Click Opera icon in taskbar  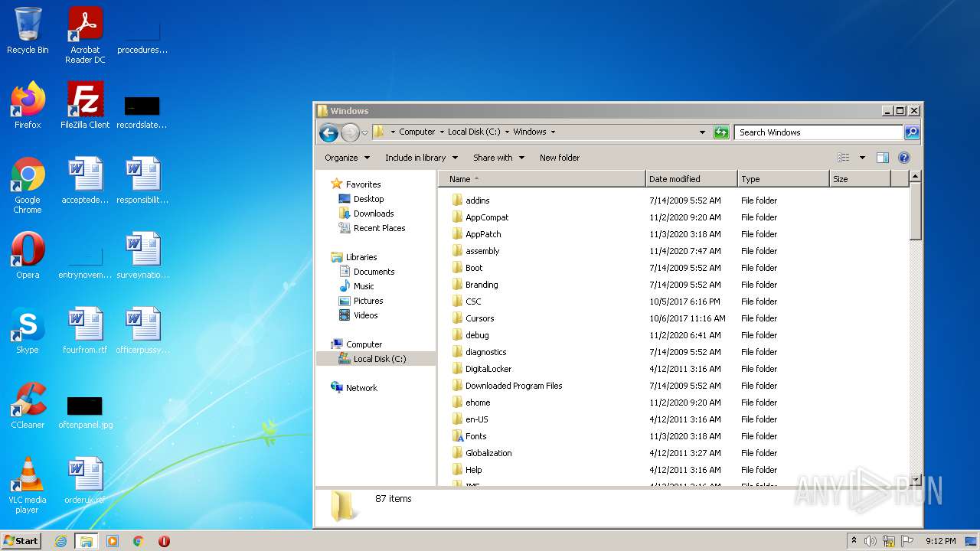click(x=164, y=541)
